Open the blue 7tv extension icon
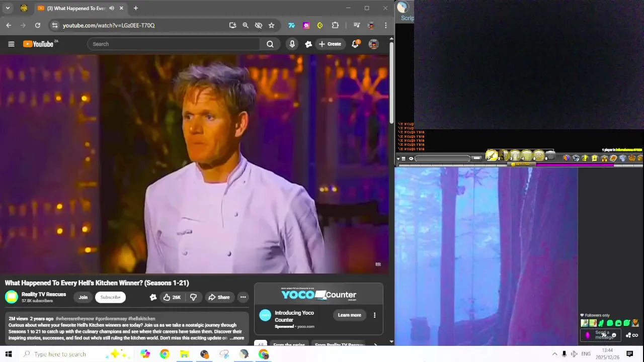 pos(291,25)
